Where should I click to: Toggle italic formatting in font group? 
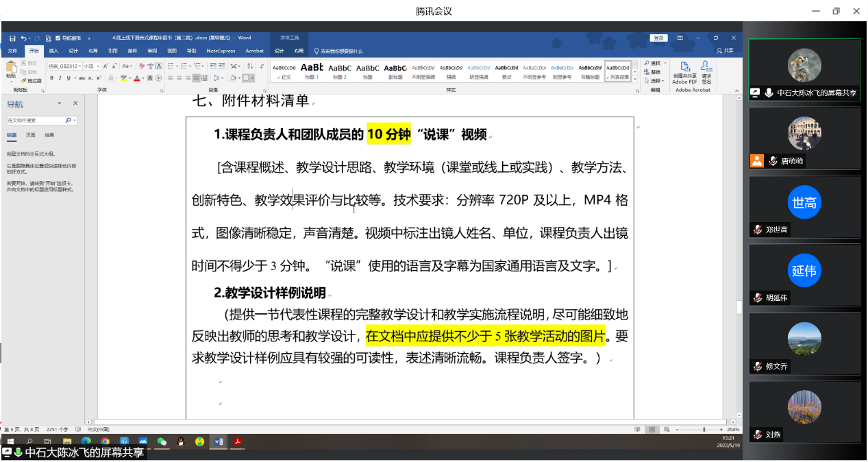pos(60,78)
